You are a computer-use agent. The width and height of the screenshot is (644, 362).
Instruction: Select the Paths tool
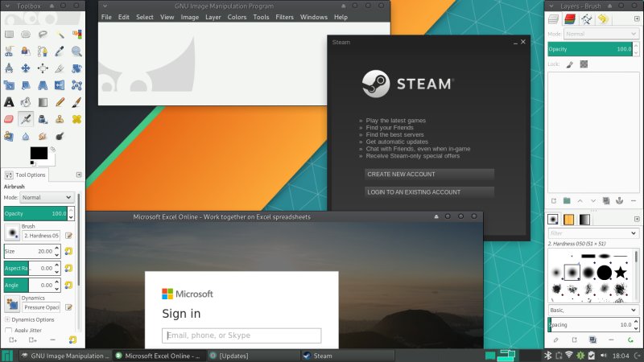coord(43,51)
